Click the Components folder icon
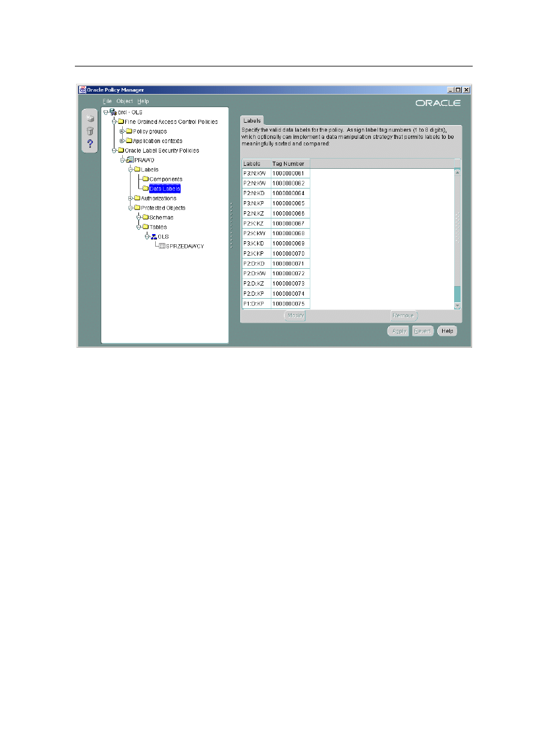 (x=145, y=179)
